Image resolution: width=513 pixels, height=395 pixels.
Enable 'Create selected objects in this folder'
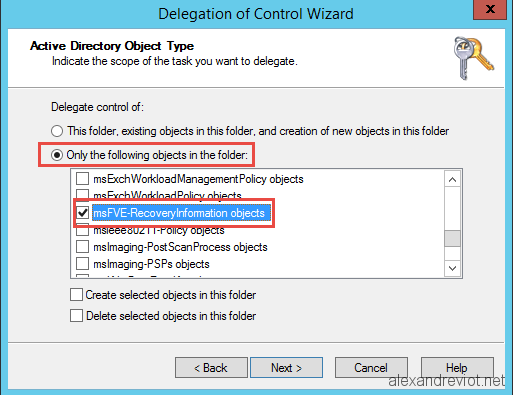[76, 295]
